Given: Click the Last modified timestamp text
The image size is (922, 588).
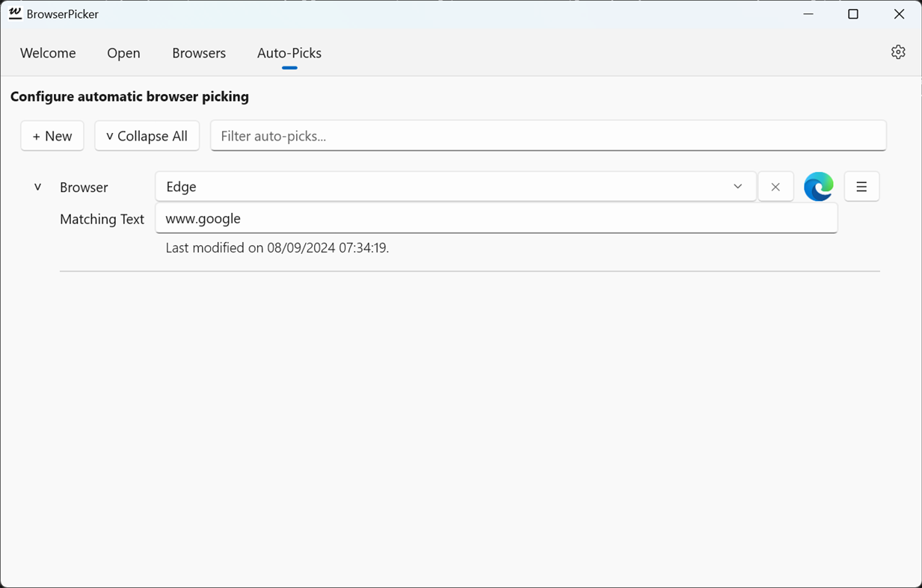Looking at the screenshot, I should [277, 248].
